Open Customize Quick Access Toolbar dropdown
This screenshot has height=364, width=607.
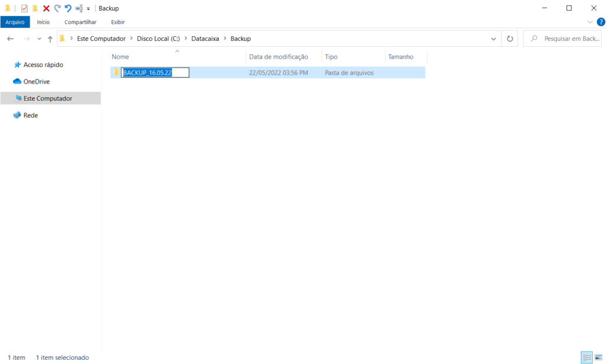tap(88, 9)
